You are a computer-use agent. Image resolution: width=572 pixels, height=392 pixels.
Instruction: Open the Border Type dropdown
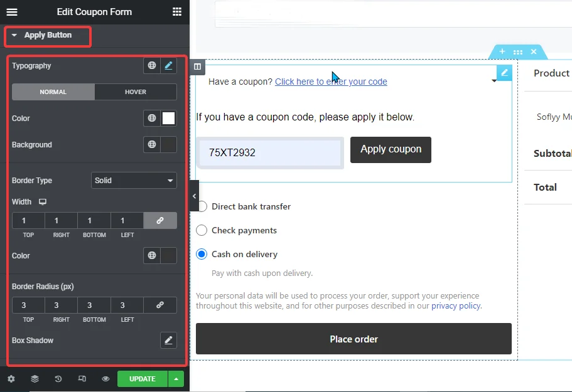[134, 181]
